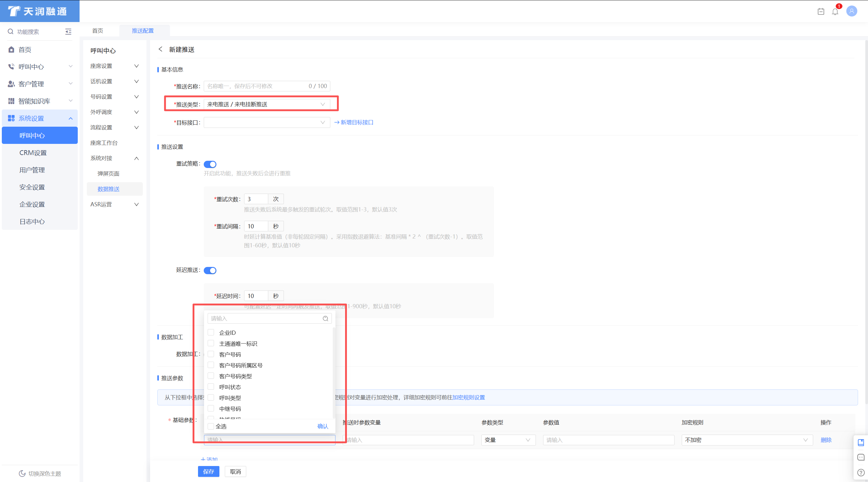Check the 呼叫类型 option
868x482 pixels.
(211, 397)
